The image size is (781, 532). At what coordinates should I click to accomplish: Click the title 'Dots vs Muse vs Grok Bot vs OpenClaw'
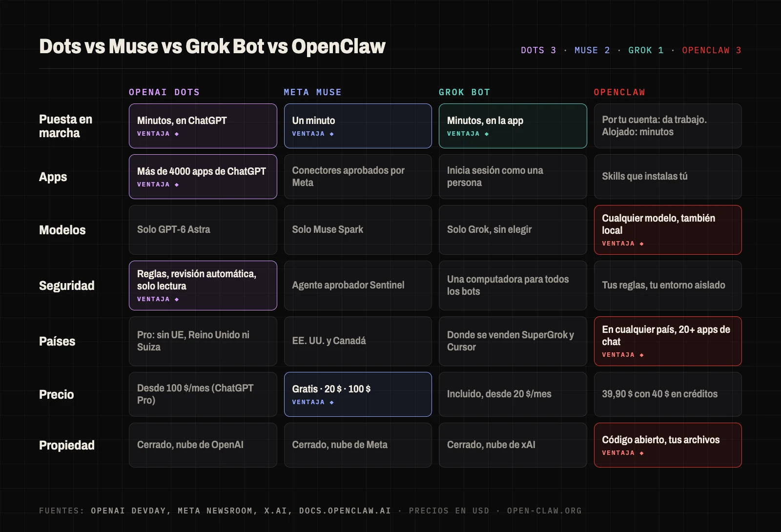(x=212, y=46)
